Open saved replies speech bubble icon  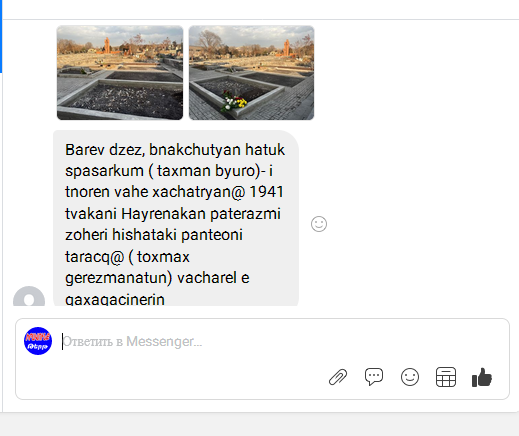(x=374, y=377)
